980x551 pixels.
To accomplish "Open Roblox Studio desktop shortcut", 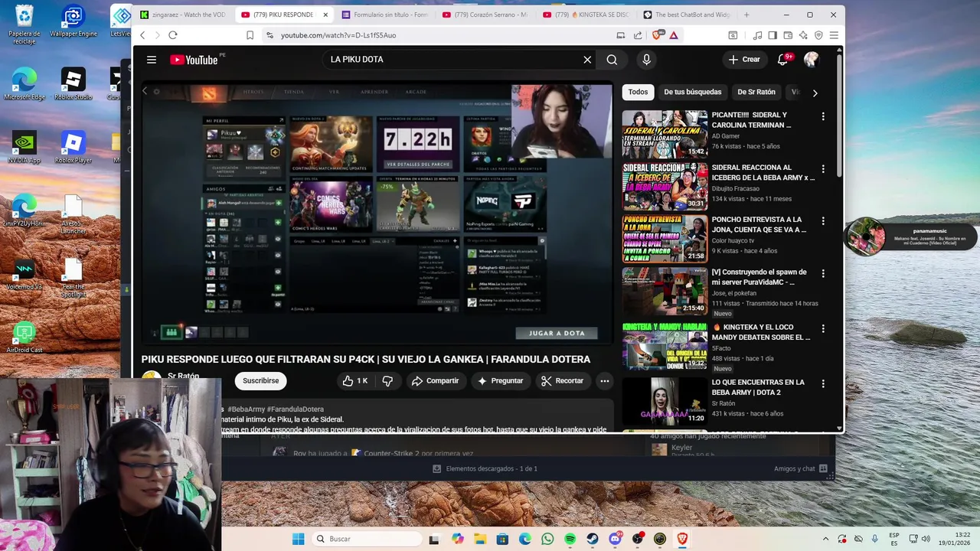I will [73, 84].
